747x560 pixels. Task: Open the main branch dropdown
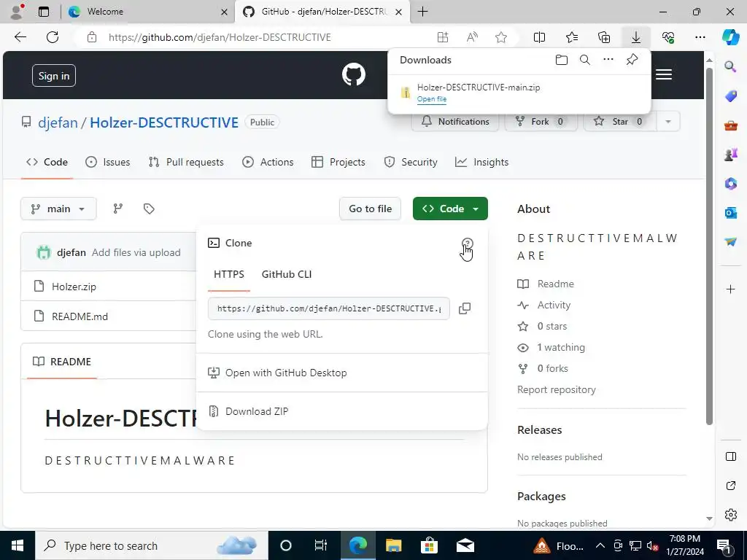pyautogui.click(x=58, y=209)
